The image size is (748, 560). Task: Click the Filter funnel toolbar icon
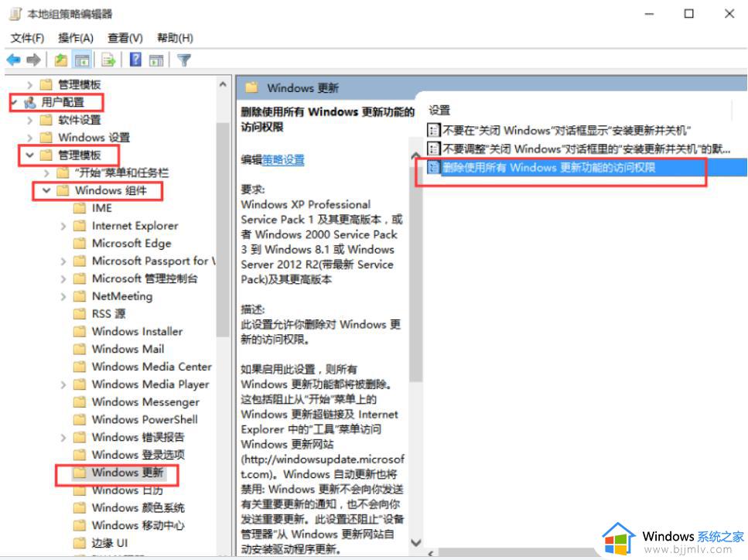(183, 60)
